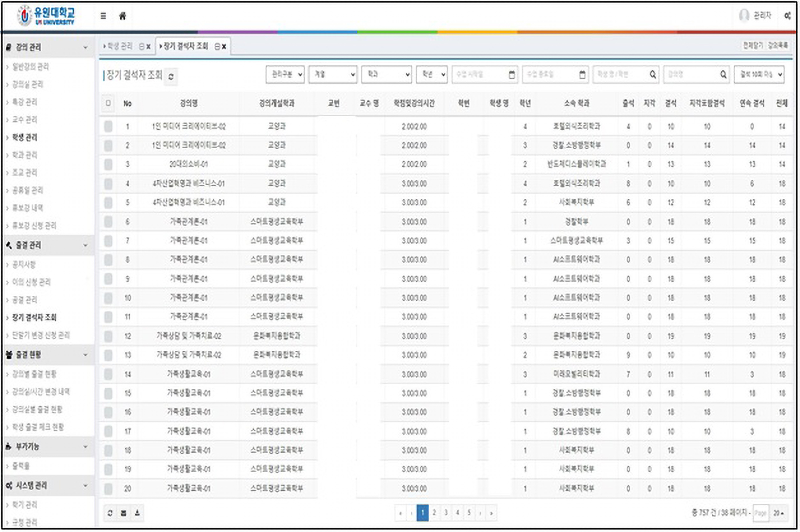Click the hamburger menu icon in header
Screen dimensions: 800x532
pyautogui.click(x=103, y=16)
